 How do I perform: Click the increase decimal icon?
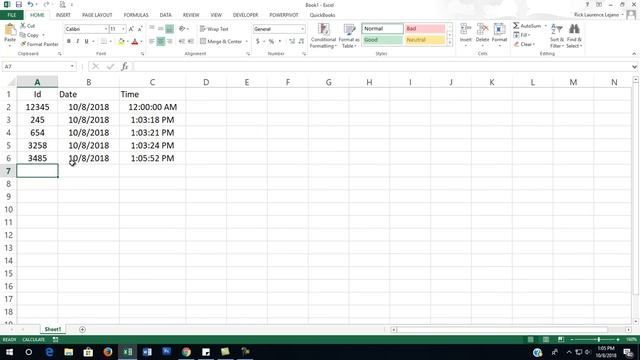point(292,41)
